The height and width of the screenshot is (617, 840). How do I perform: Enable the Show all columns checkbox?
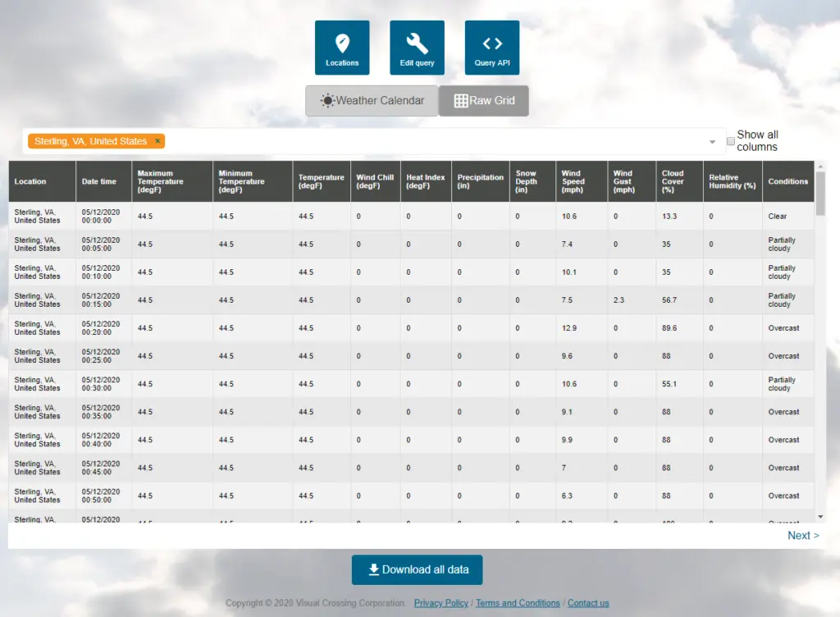coord(731,141)
